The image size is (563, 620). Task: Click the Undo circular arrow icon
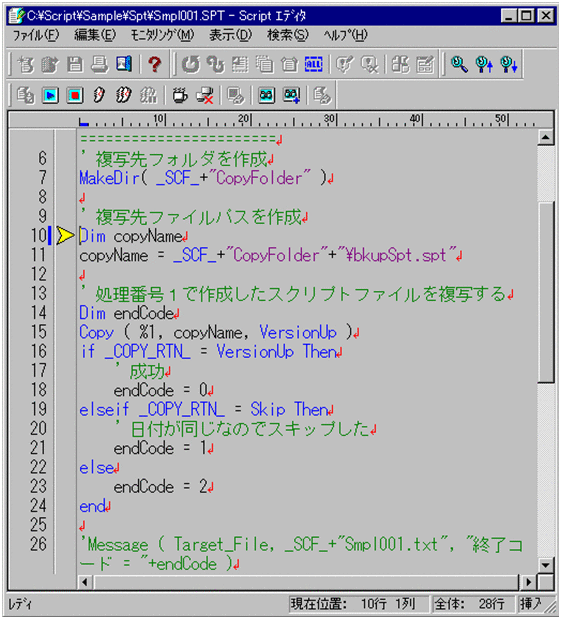pos(191,64)
